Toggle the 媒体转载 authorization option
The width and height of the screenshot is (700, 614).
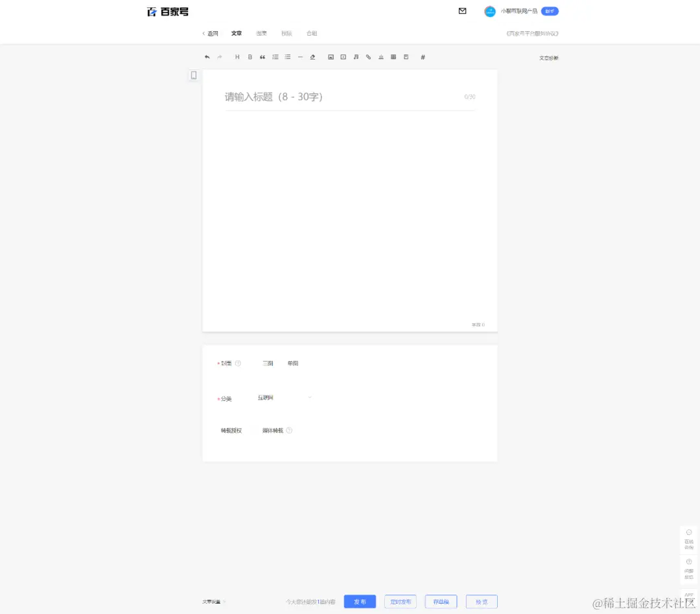click(x=273, y=431)
